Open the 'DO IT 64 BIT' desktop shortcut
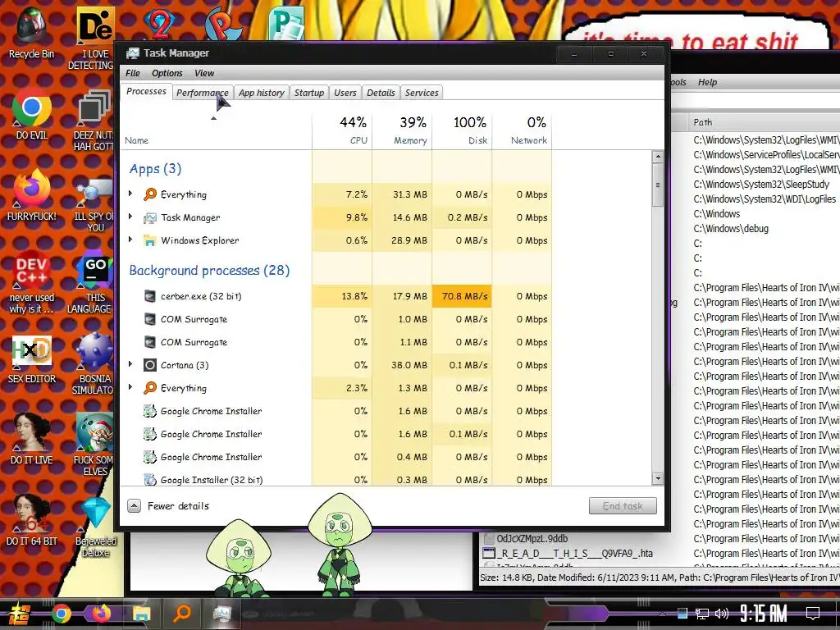Screen dimensions: 840x630 point(31,519)
